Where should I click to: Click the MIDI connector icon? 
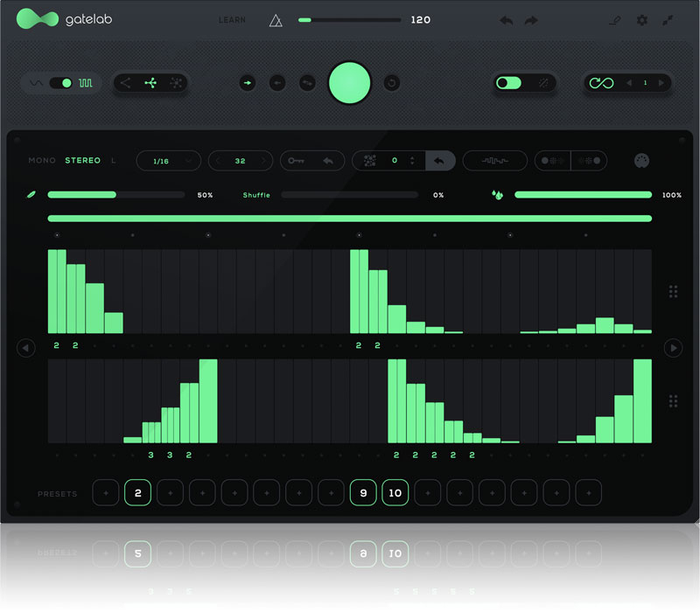tap(641, 161)
